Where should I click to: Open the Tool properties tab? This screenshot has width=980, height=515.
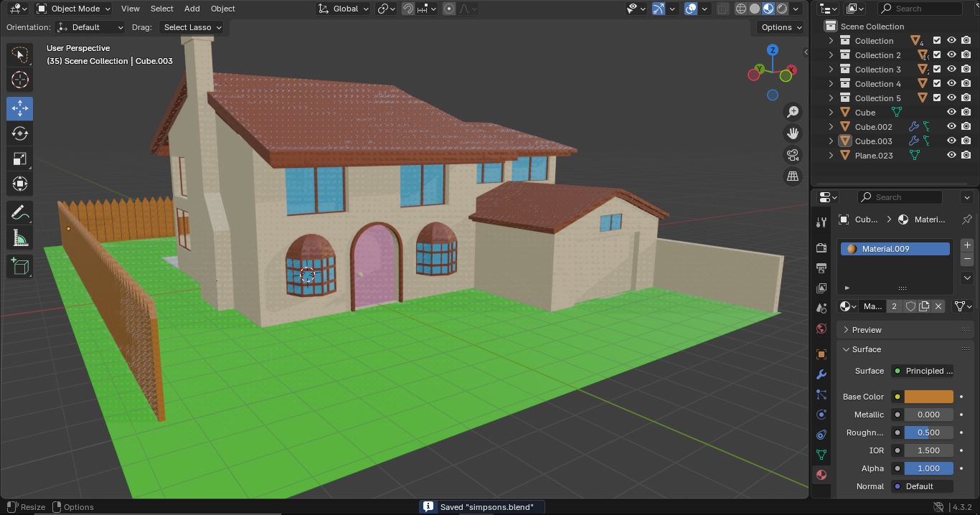coord(822,222)
